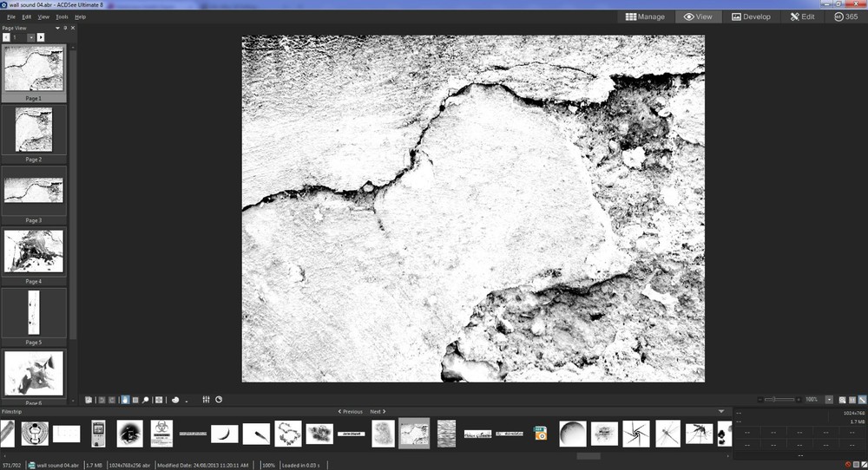Click the rotate right icon in bottom toolbar
The image size is (868, 470).
click(112, 400)
